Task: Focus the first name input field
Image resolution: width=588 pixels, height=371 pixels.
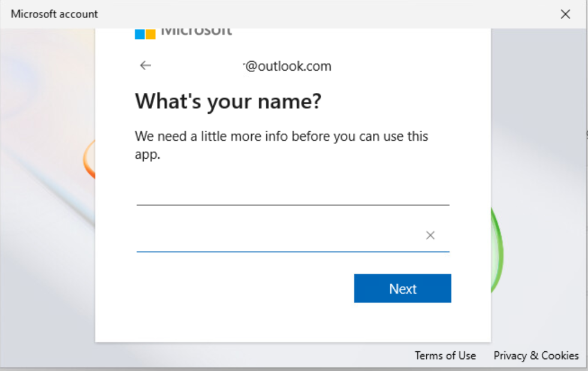Action: click(x=293, y=194)
